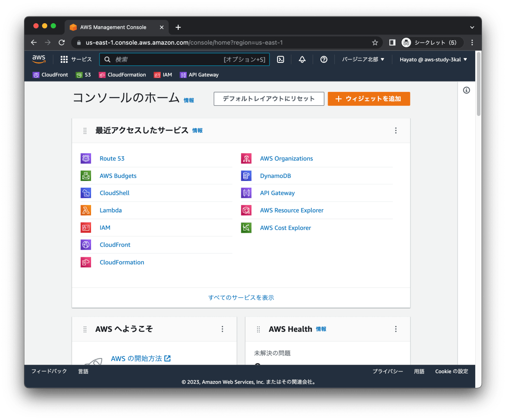Click the フィードバック footer link
The height and width of the screenshot is (420, 506).
click(x=49, y=372)
